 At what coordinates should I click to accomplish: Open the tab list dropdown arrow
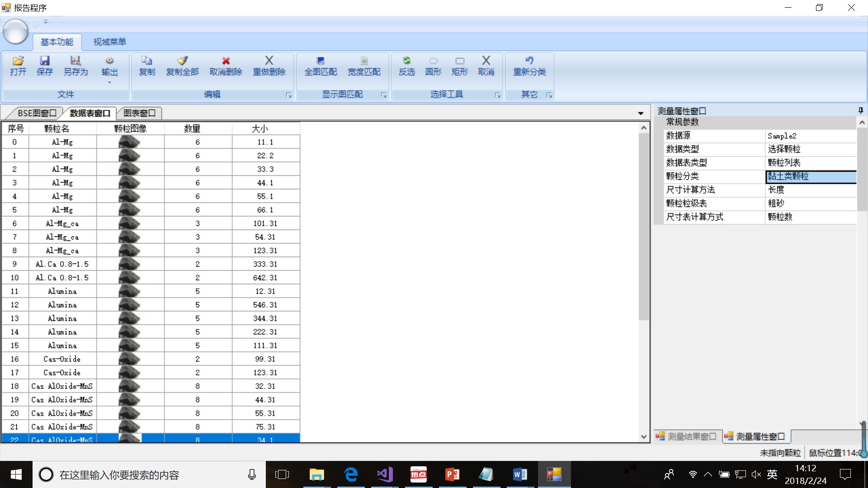coord(641,113)
